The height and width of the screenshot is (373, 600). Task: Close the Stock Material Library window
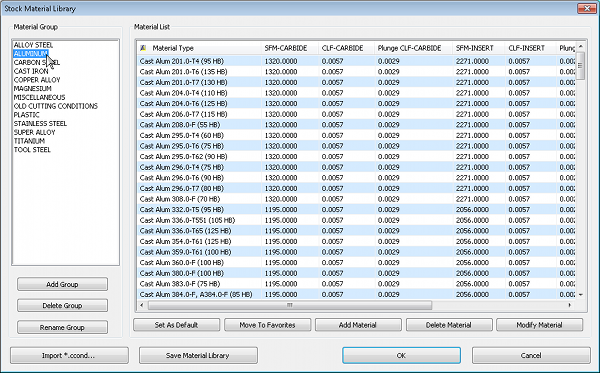click(x=587, y=8)
